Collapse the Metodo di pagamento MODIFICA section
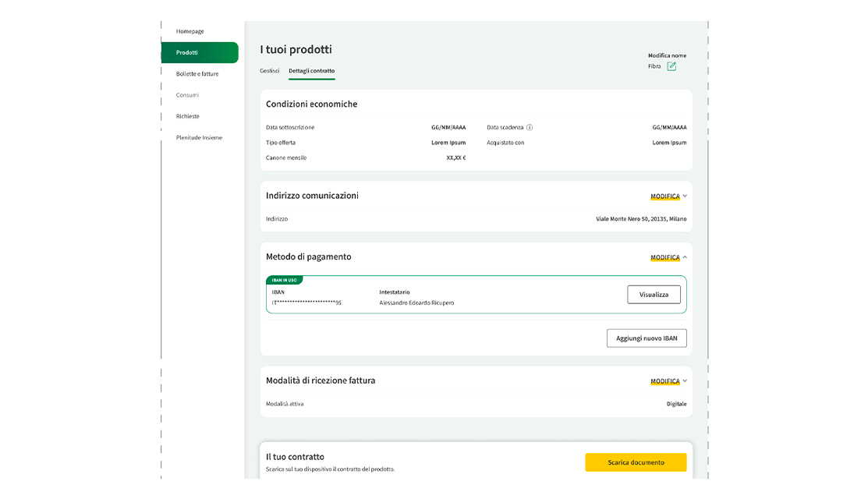This screenshot has height=499, width=868. click(668, 257)
